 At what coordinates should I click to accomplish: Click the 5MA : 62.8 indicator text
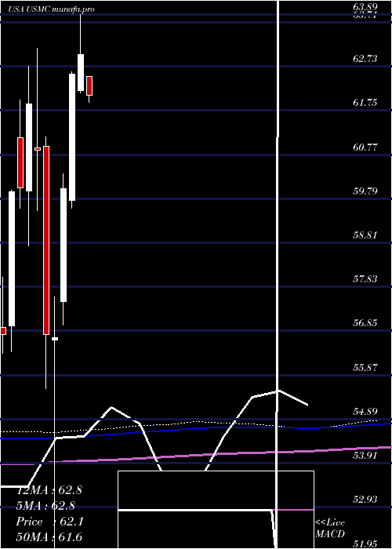click(x=45, y=506)
